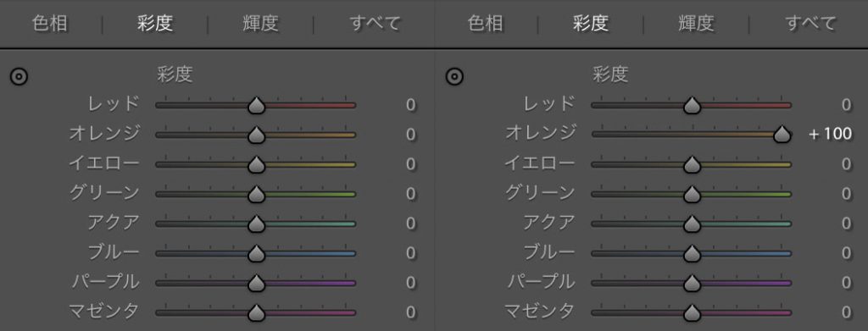The width and height of the screenshot is (868, 331).
Task: Click the right panel マゼンタ slider handle
Action: (692, 312)
